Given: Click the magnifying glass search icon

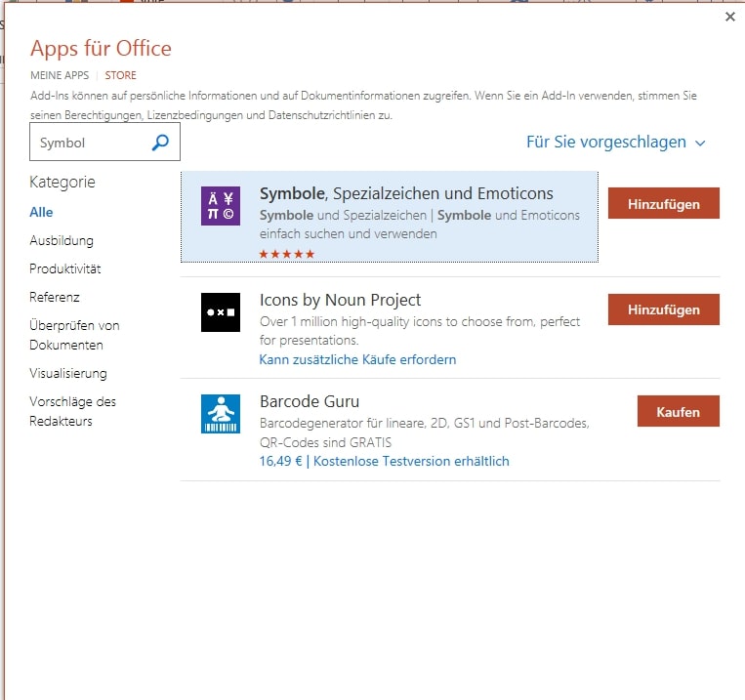Looking at the screenshot, I should coord(160,143).
